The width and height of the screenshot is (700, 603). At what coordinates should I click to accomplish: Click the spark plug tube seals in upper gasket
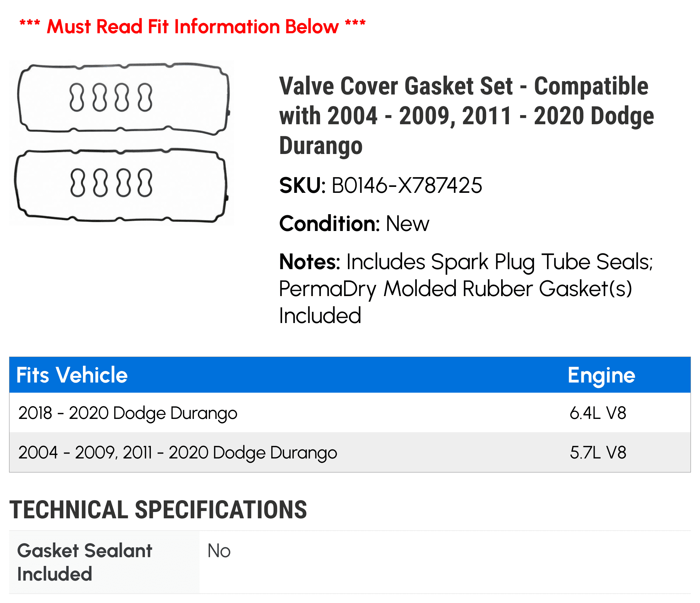111,97
